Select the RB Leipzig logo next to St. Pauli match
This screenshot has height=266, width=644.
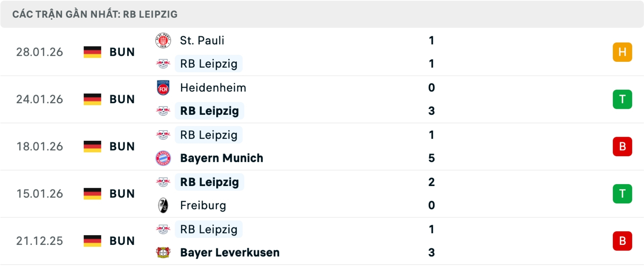pyautogui.click(x=163, y=63)
